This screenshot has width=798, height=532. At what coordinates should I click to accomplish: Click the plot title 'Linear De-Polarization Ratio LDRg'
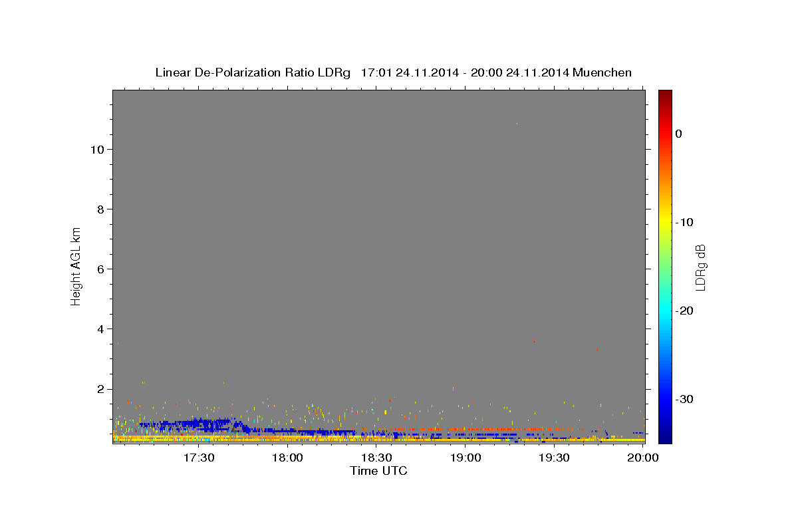[252, 72]
